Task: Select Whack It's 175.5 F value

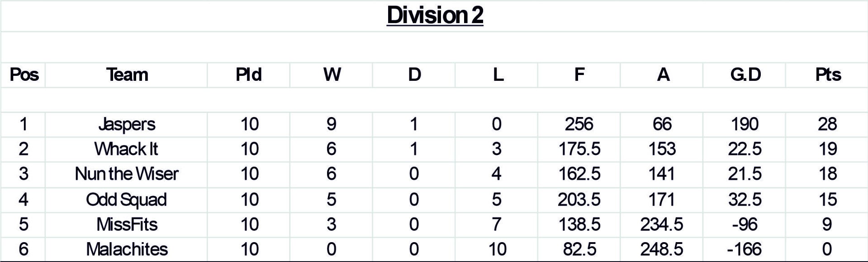Action: 579,149
